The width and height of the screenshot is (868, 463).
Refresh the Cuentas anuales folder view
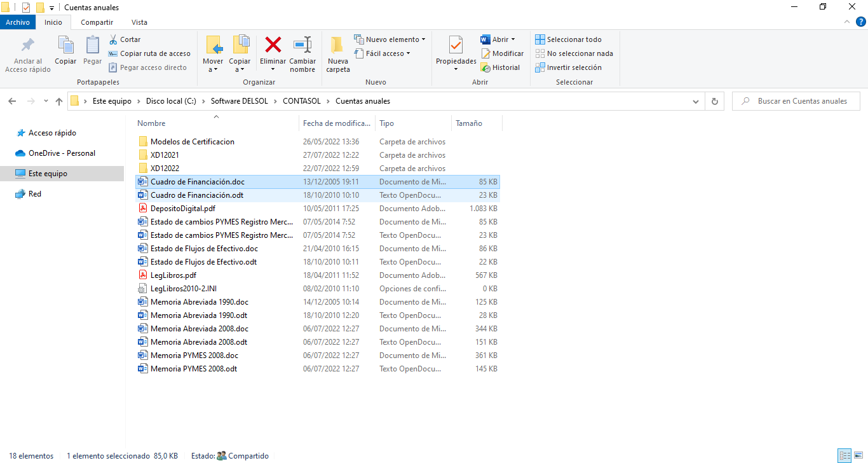click(x=715, y=101)
